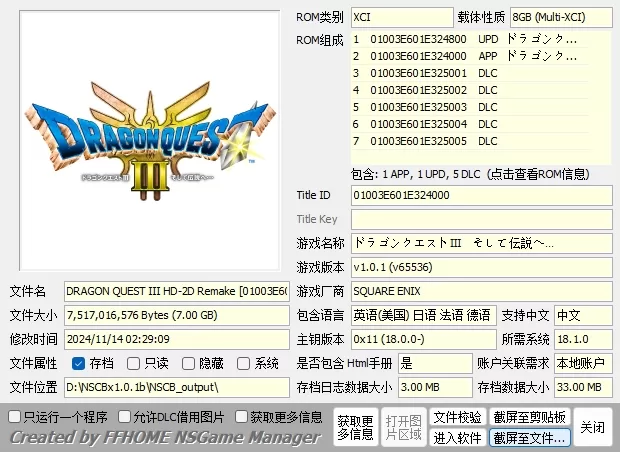Screen dimensions: 620x452
Task: Enable the 只读 read-only checkbox
Action: pos(134,363)
